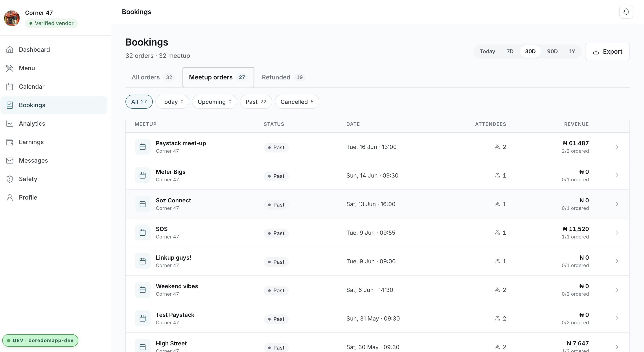Image resolution: width=644 pixels, height=352 pixels.
Task: Click calendar icon beside Test Paystack
Action: (142, 318)
